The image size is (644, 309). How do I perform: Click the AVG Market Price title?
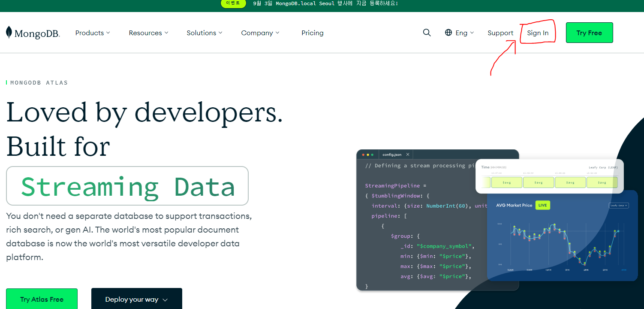pos(514,205)
